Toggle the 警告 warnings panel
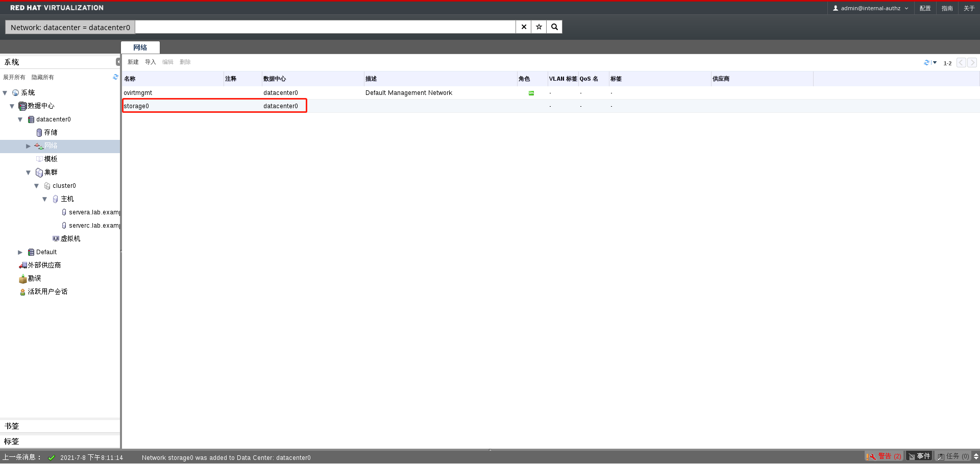Screen dimensions: 980x464 (884, 456)
